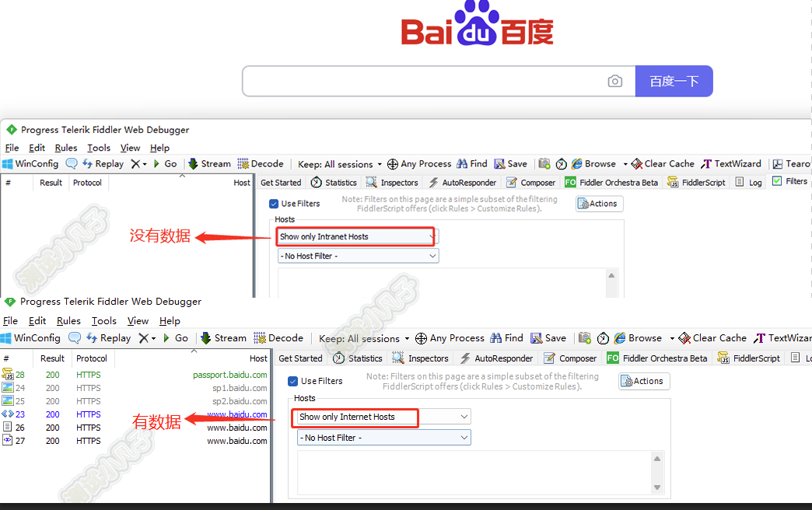Viewport: 812px width, 510px height.
Task: Open Rules menu in upper Fiddler window
Action: pos(66,148)
